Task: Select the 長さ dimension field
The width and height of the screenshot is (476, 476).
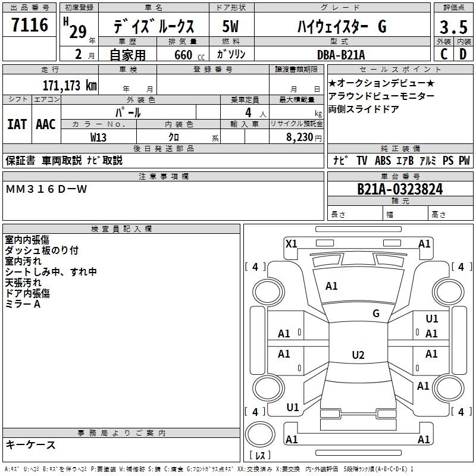Action: pos(355,214)
